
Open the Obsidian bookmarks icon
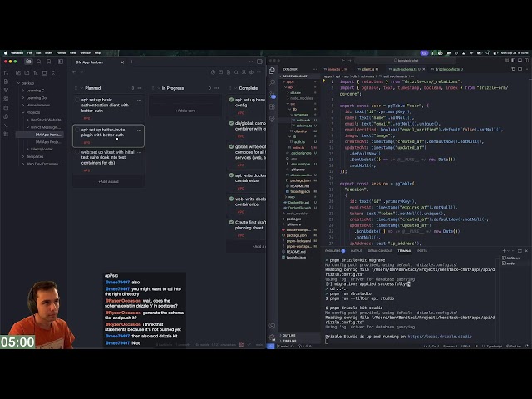(49, 62)
